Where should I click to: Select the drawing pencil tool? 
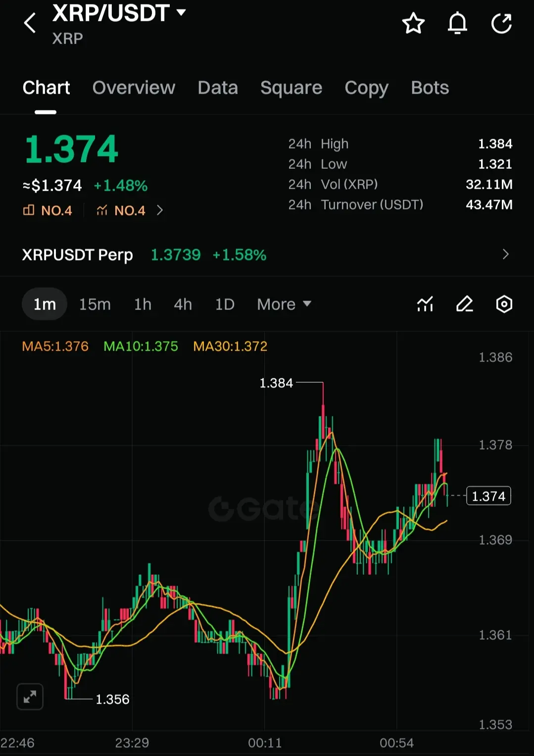point(464,304)
